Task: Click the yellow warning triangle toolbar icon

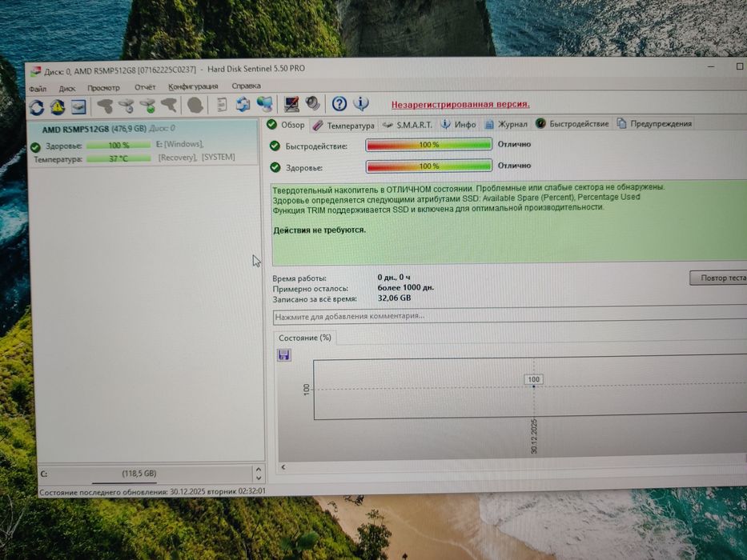Action: click(x=58, y=107)
